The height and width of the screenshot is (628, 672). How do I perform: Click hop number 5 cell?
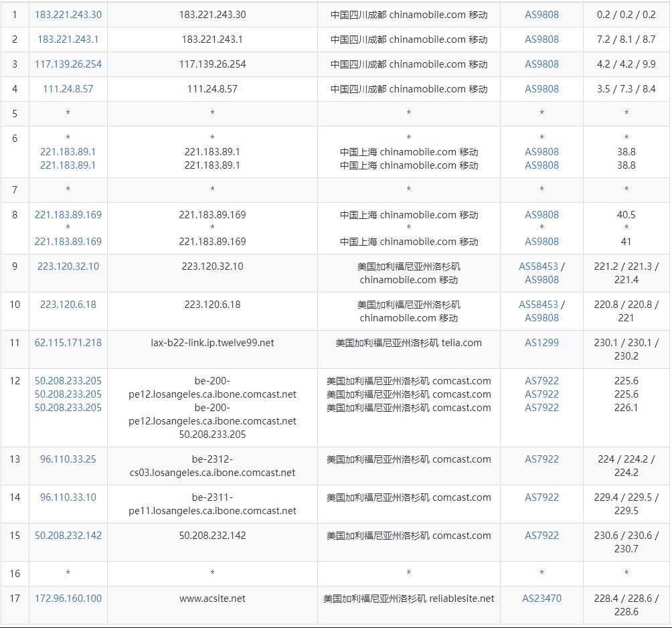tap(15, 114)
